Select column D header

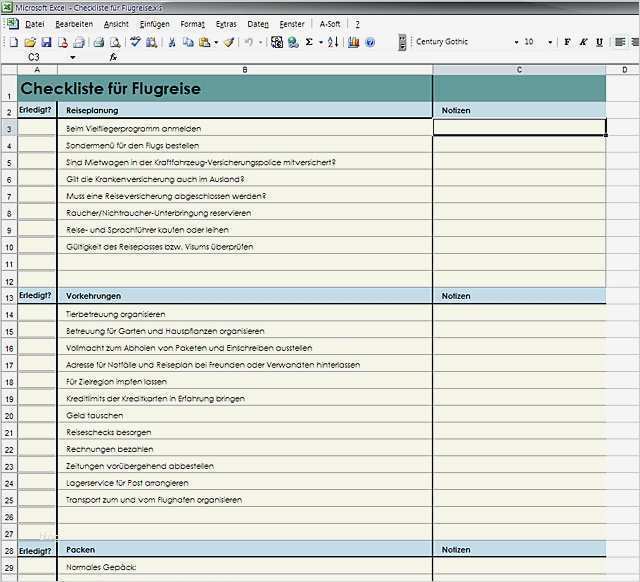[623, 70]
